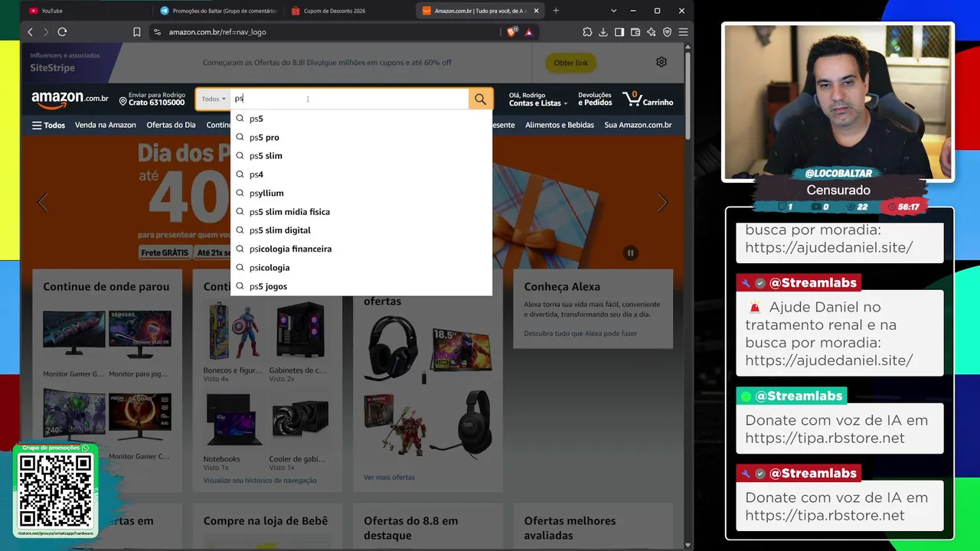The image size is (980, 551).
Task: Click Descubra tudo que Alexa pode fazer
Action: coord(580,334)
